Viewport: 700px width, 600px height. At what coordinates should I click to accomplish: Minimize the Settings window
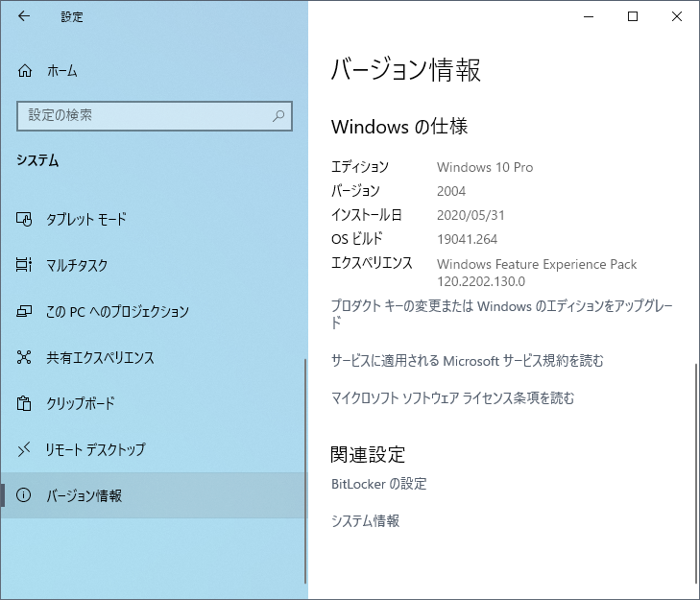[589, 16]
